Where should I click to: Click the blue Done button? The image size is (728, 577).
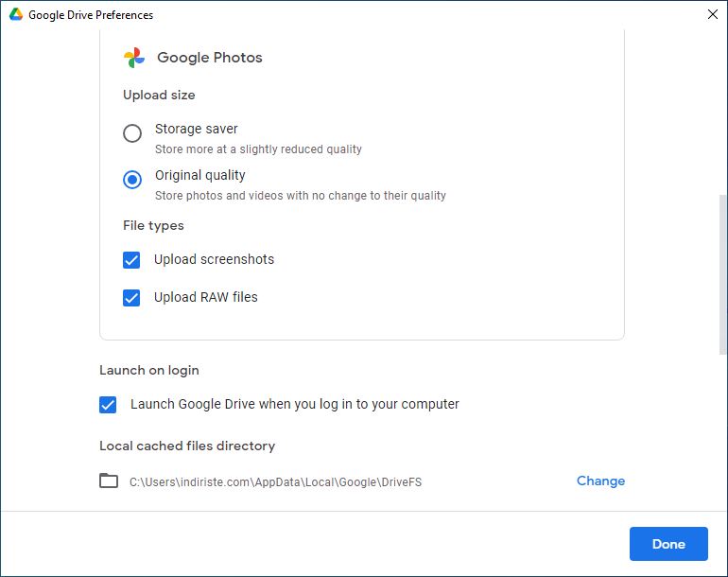click(668, 544)
